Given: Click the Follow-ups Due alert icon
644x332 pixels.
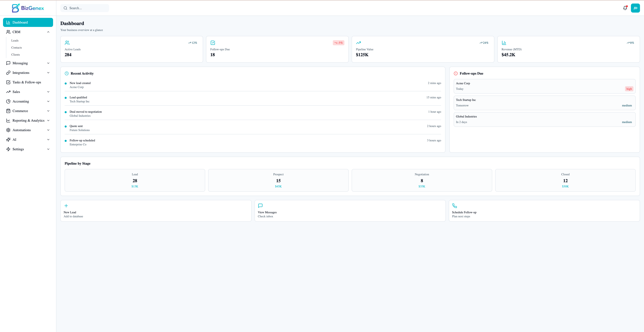Looking at the screenshot, I should click(455, 73).
